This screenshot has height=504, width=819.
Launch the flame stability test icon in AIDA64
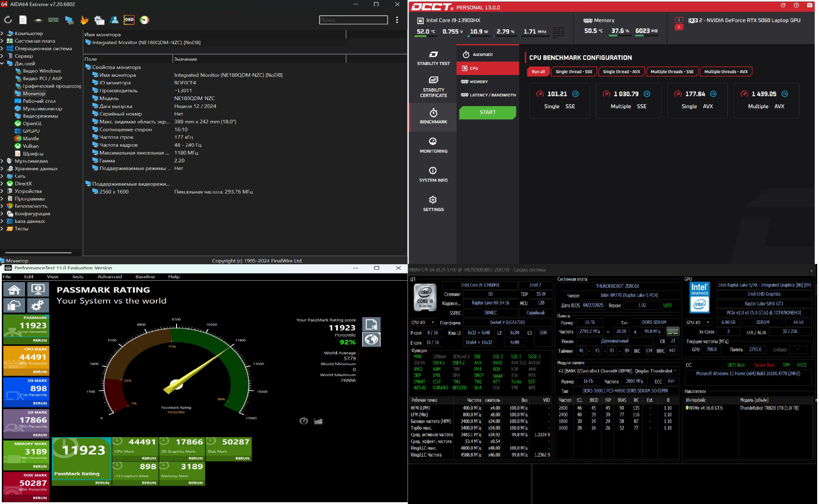(84, 20)
